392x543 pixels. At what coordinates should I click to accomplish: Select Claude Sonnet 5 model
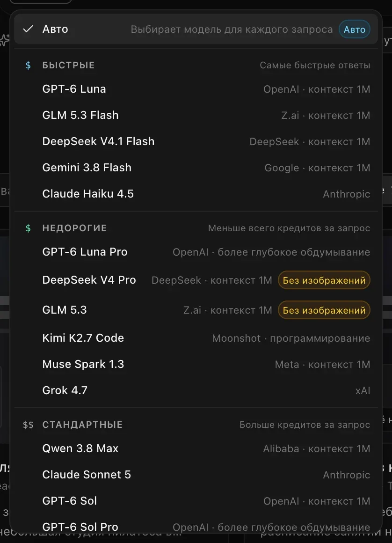[196, 475]
